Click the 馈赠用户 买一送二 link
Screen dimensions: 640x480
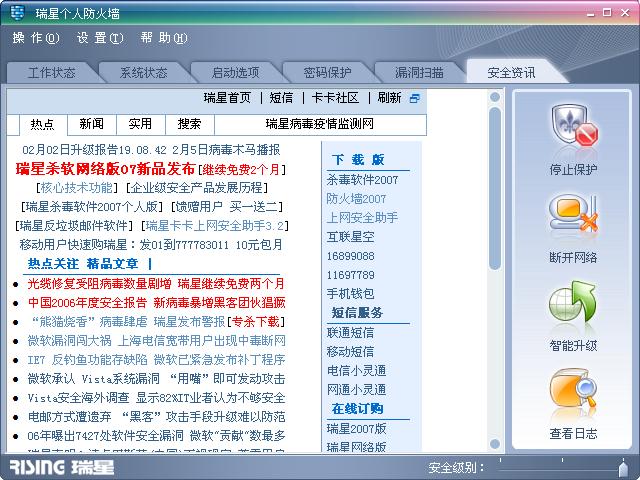coord(227,207)
